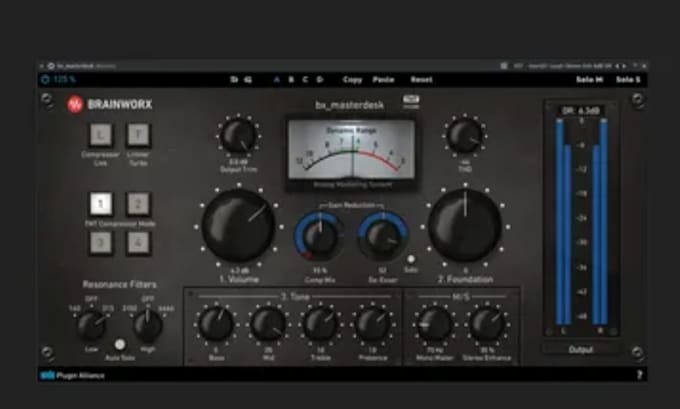The width and height of the screenshot is (680, 409).
Task: Toggle the De-Esser Solo button
Action: point(410,259)
